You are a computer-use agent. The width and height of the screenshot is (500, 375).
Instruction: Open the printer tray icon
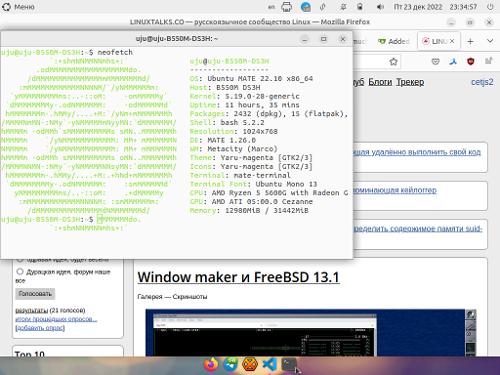tap(287, 7)
